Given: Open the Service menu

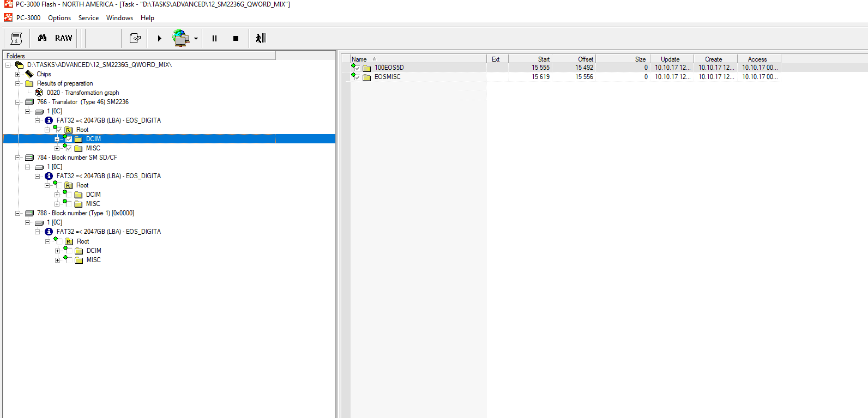Looking at the screenshot, I should (x=88, y=18).
